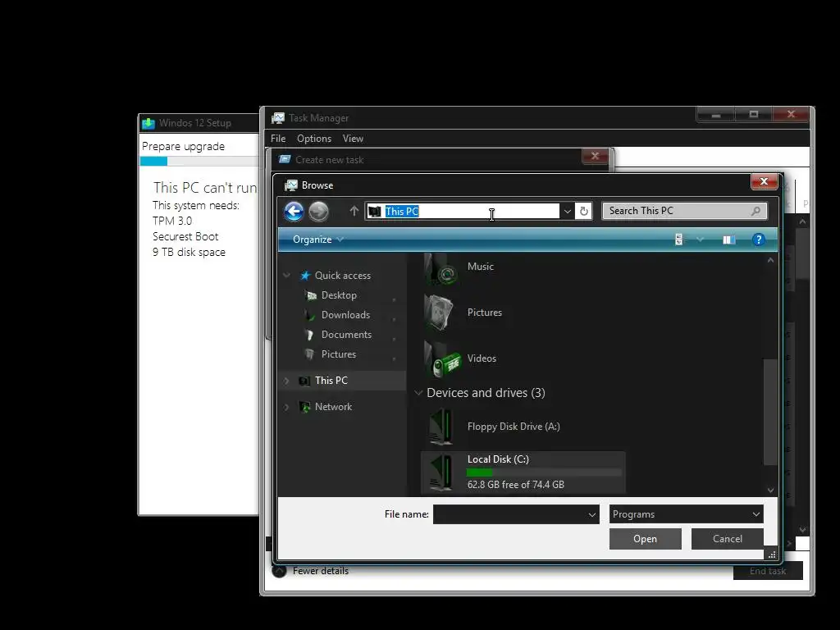Open the Programs file type dropdown

pos(687,514)
